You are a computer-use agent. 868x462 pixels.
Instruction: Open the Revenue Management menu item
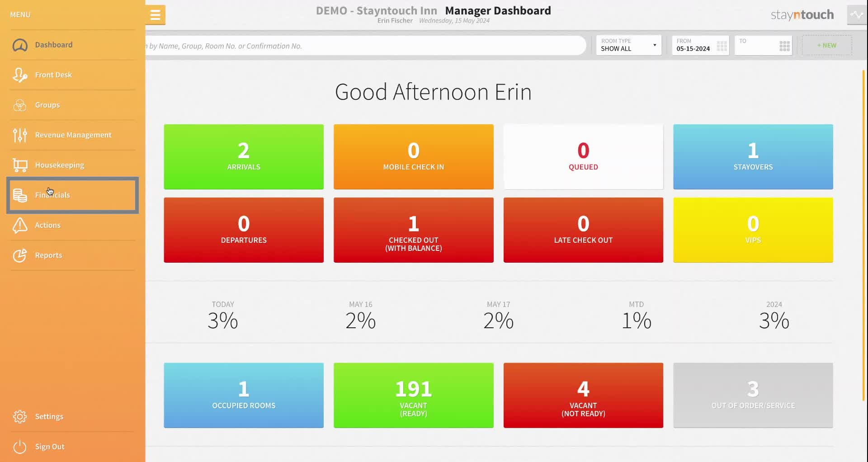pyautogui.click(x=73, y=135)
